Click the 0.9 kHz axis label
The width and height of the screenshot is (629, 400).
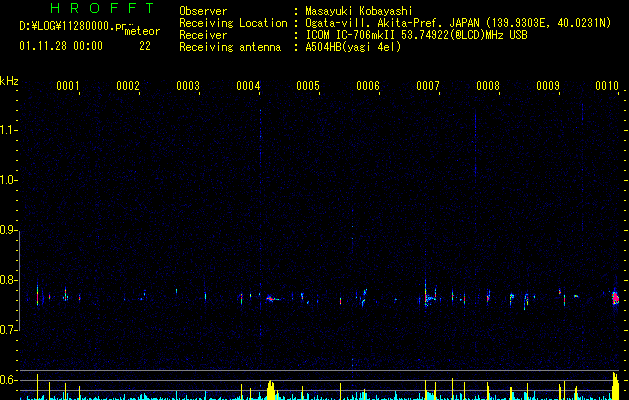pos(7,230)
